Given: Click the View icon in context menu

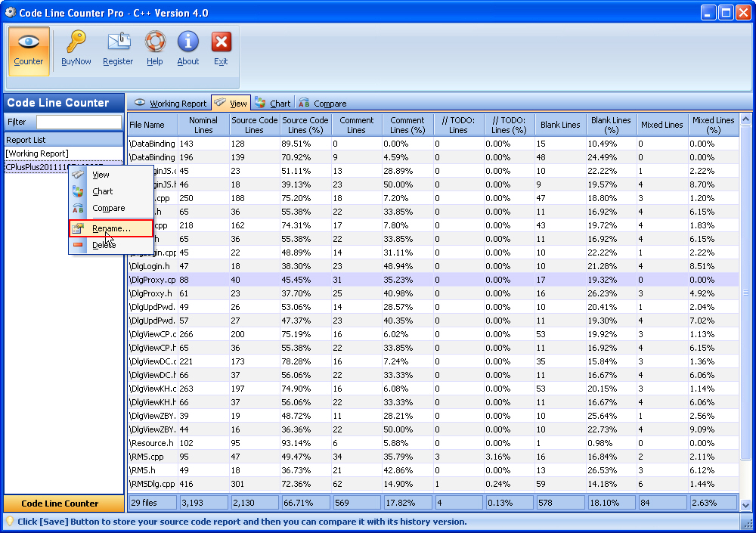Looking at the screenshot, I should click(x=78, y=175).
